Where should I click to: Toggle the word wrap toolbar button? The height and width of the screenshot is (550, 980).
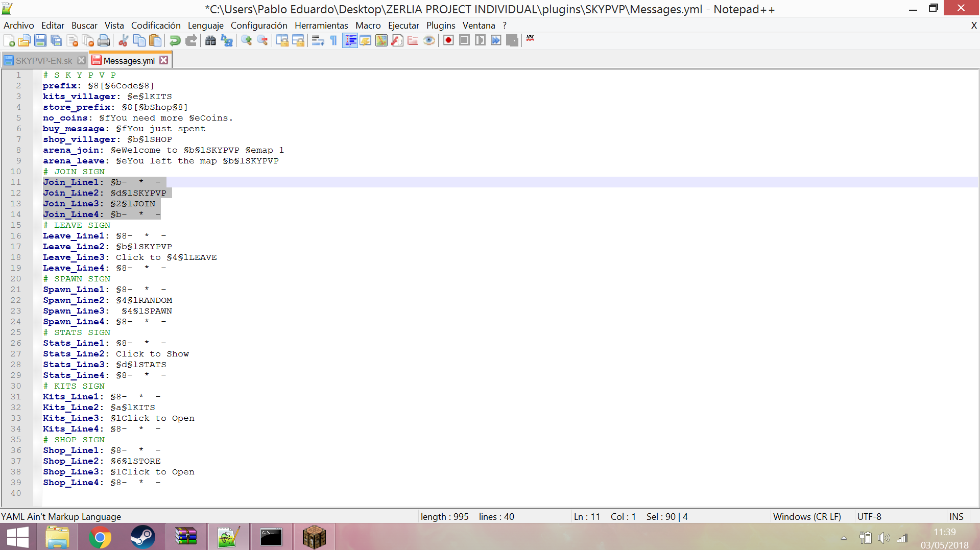point(318,41)
